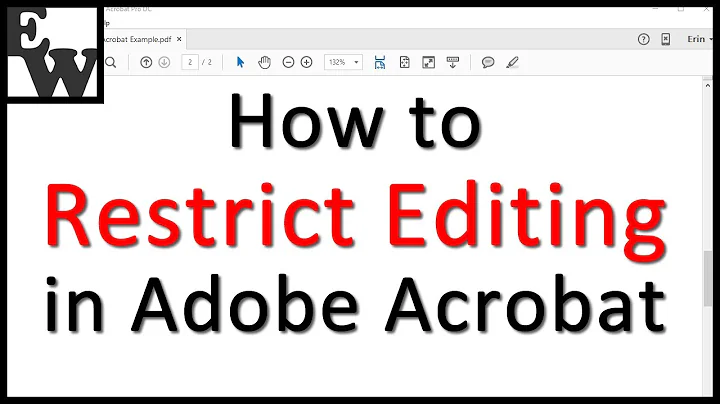Enter full screen mode icon

(x=428, y=62)
